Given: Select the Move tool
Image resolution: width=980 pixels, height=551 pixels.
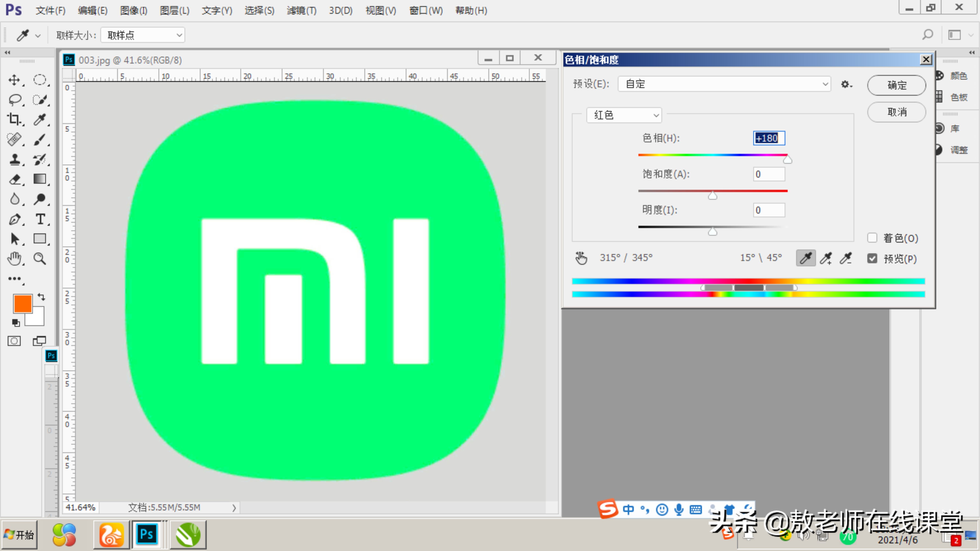Looking at the screenshot, I should click(15, 80).
